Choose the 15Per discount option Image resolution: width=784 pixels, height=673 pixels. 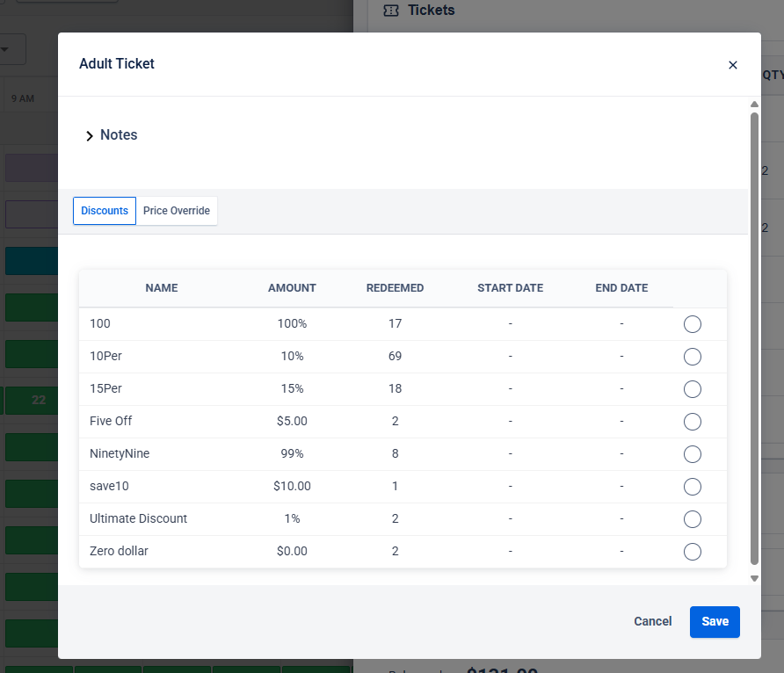[692, 389]
